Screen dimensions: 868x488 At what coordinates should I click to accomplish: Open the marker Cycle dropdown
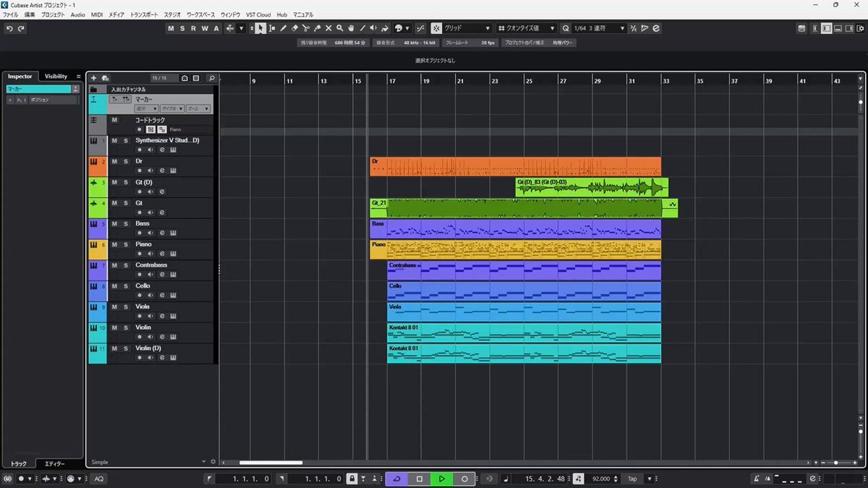(x=172, y=108)
